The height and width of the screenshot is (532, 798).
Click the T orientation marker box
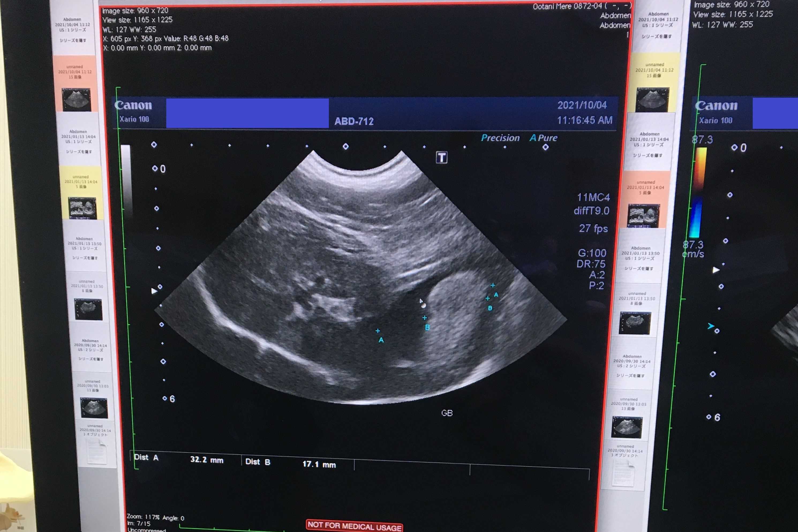441,157
